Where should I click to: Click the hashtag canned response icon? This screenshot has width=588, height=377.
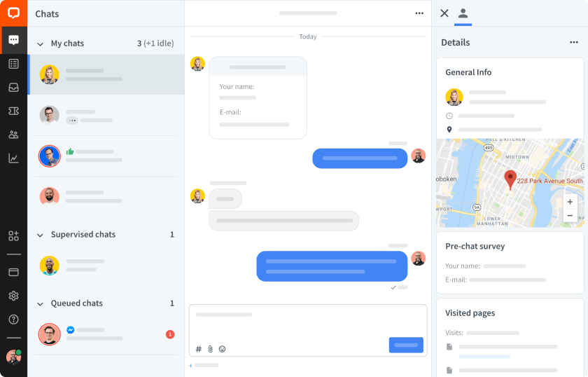pyautogui.click(x=199, y=349)
